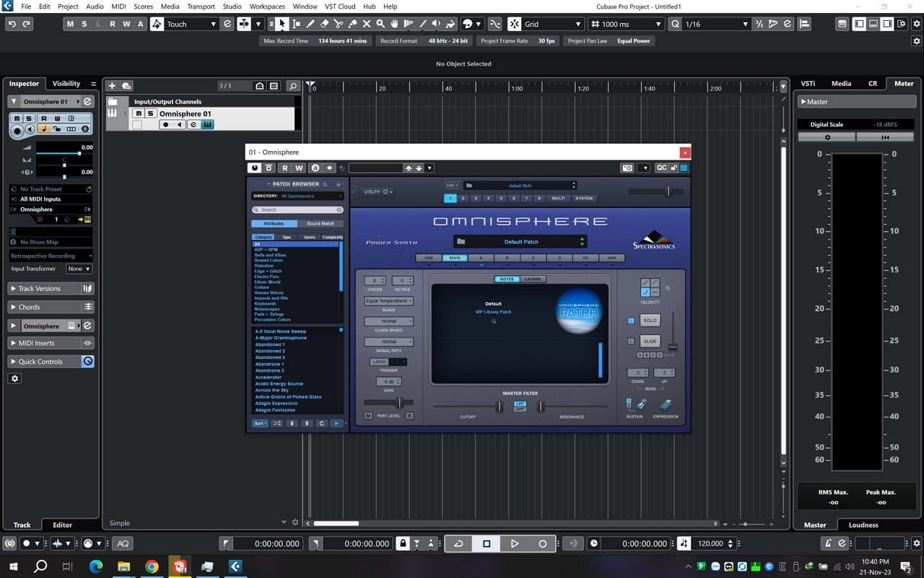
Task: Select the Object Selection arrow tool
Action: point(282,24)
